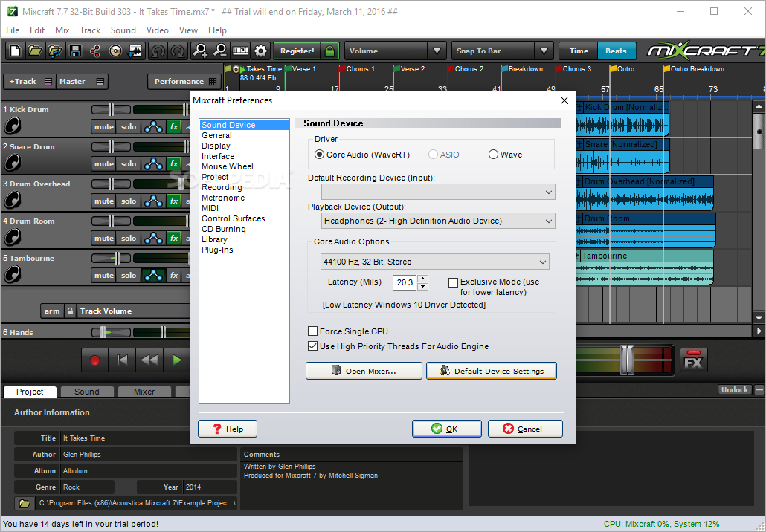Decrease the Latency value with down arrow
The image size is (766, 532).
(423, 287)
